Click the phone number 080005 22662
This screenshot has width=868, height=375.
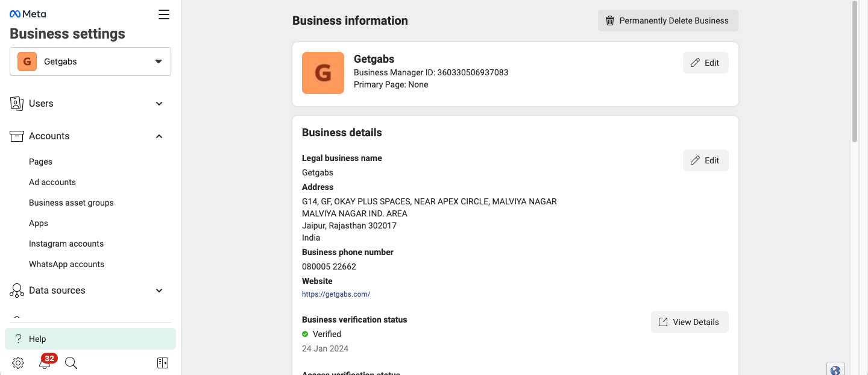[x=329, y=266]
